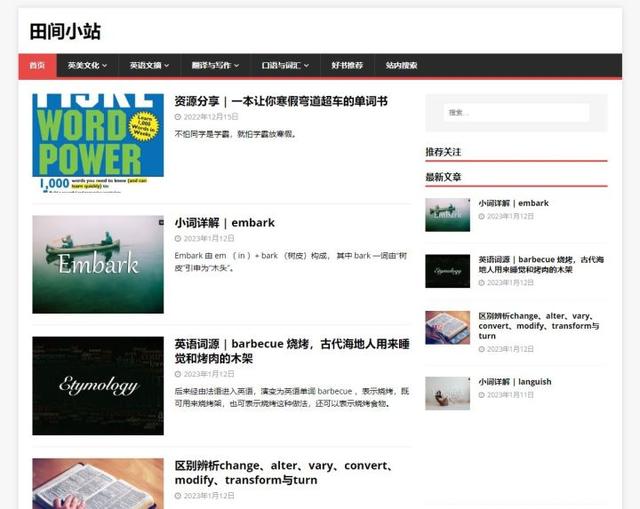Expand the 口语与词汇 dropdown chevron
This screenshot has width=640, height=509.
(307, 66)
